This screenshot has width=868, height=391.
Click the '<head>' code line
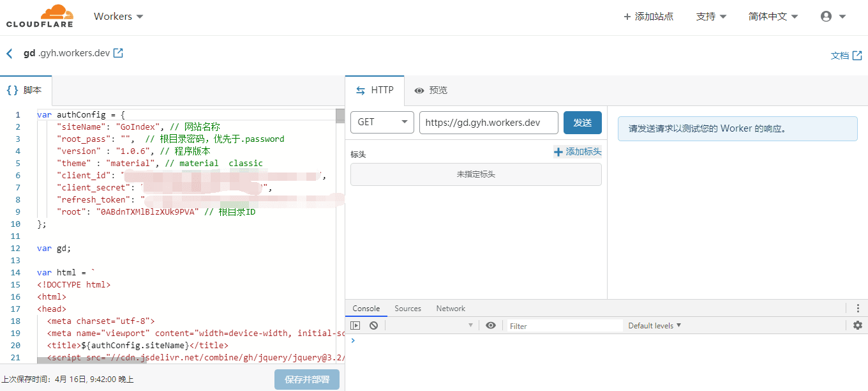[52, 309]
